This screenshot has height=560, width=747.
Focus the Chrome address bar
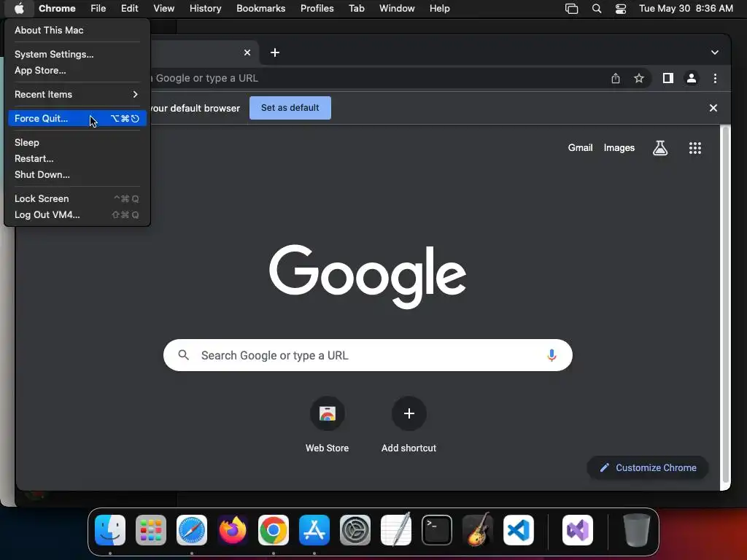376,78
